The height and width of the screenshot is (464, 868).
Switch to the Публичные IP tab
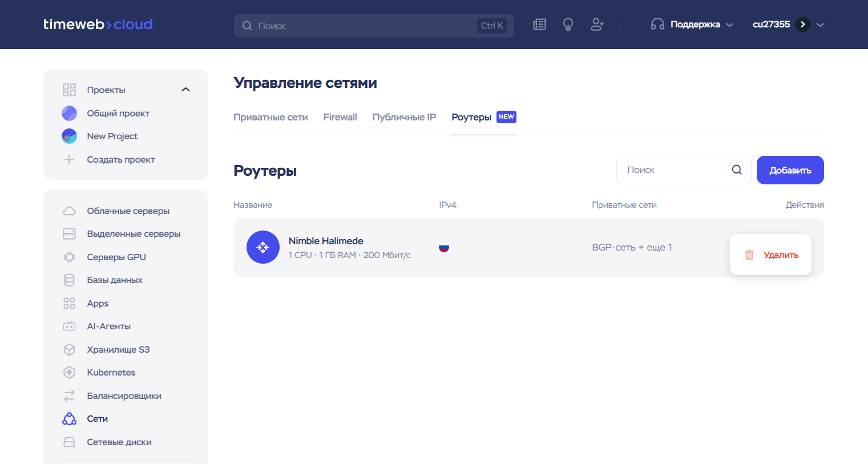point(404,117)
